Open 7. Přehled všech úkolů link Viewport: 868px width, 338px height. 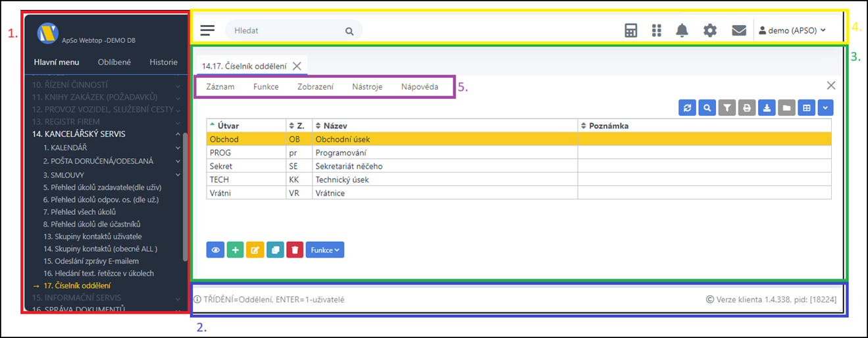pyautogui.click(x=79, y=211)
